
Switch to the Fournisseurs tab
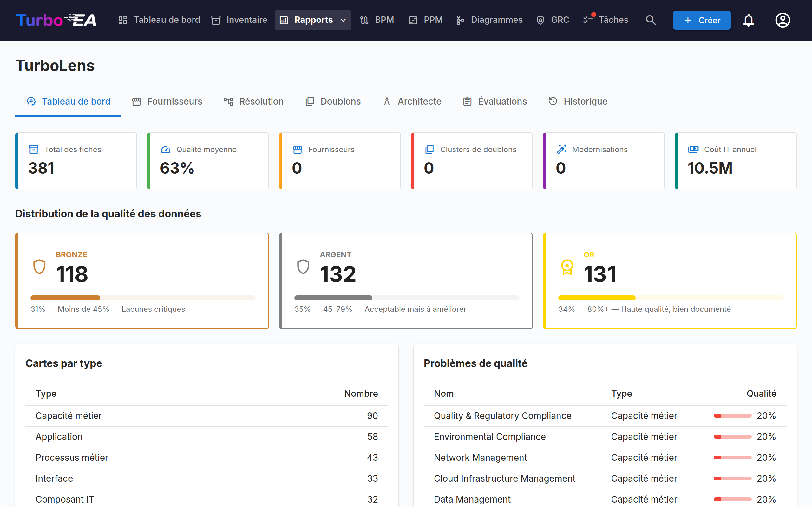click(167, 101)
